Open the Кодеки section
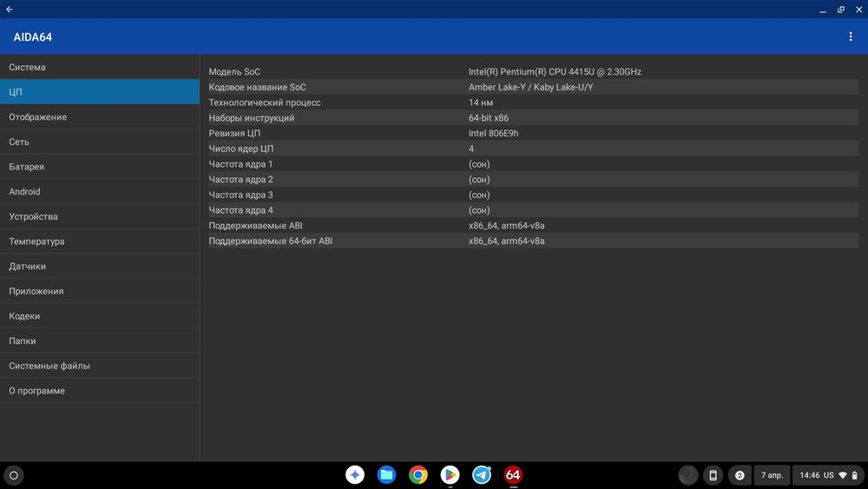This screenshot has width=868, height=489. click(100, 316)
